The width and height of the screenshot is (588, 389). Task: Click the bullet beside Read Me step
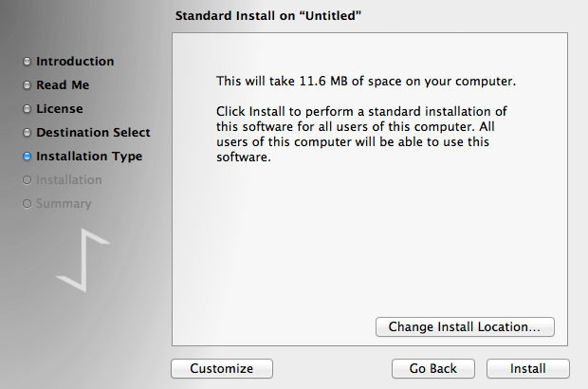click(x=28, y=85)
